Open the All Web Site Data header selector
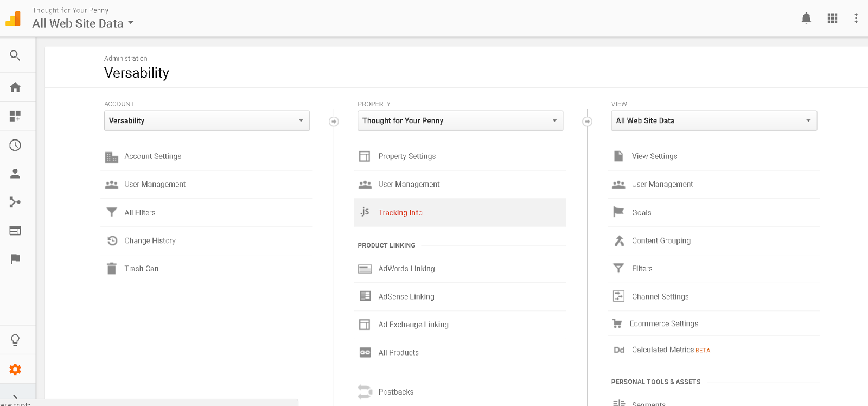 [x=83, y=23]
